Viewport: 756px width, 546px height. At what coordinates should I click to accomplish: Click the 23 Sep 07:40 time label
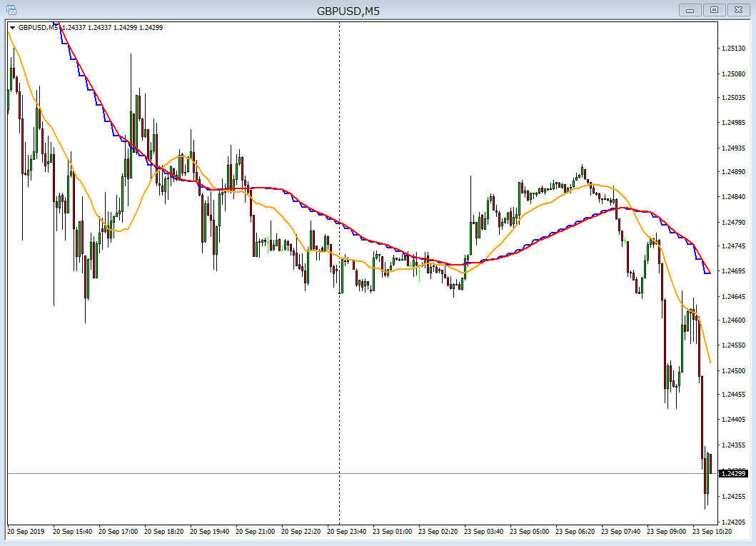[621, 532]
